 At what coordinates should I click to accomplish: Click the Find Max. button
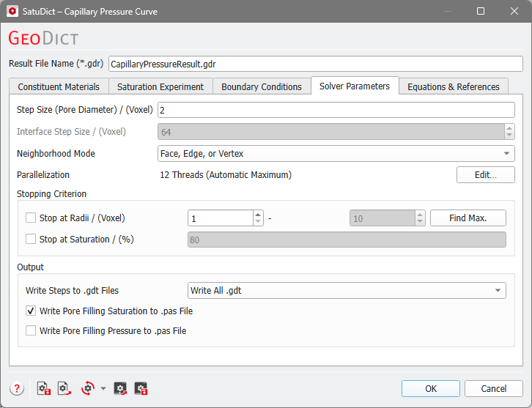[468, 218]
